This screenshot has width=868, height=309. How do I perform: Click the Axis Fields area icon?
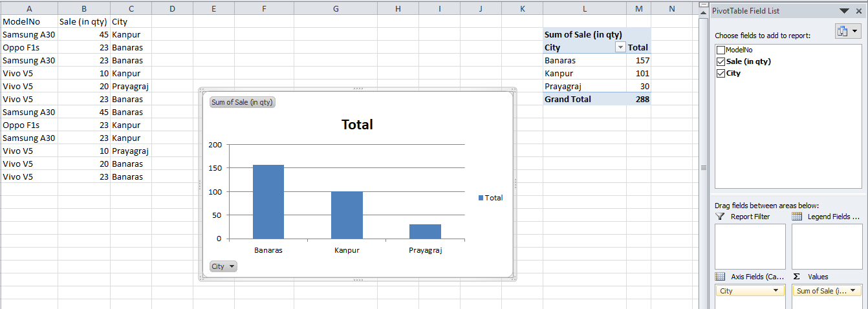tap(721, 276)
